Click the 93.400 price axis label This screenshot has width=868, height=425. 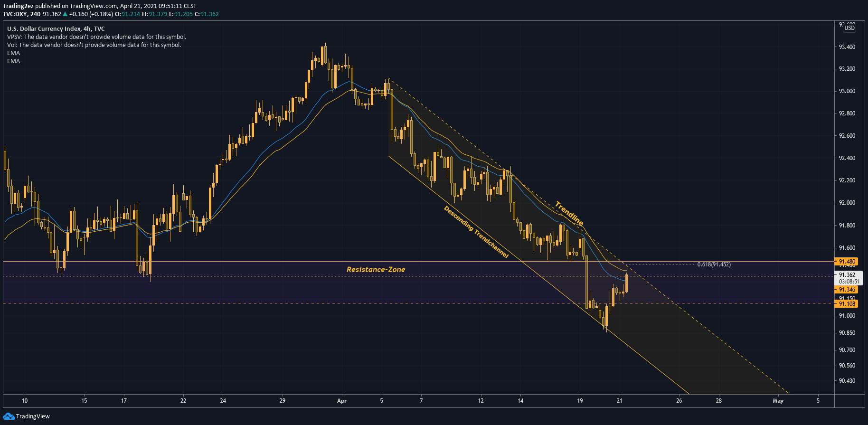pyautogui.click(x=847, y=47)
